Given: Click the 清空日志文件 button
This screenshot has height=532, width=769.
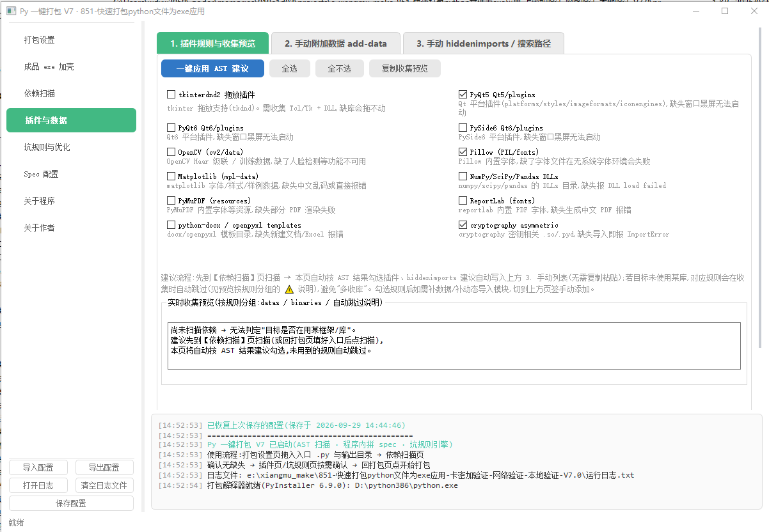Looking at the screenshot, I should 104,485.
